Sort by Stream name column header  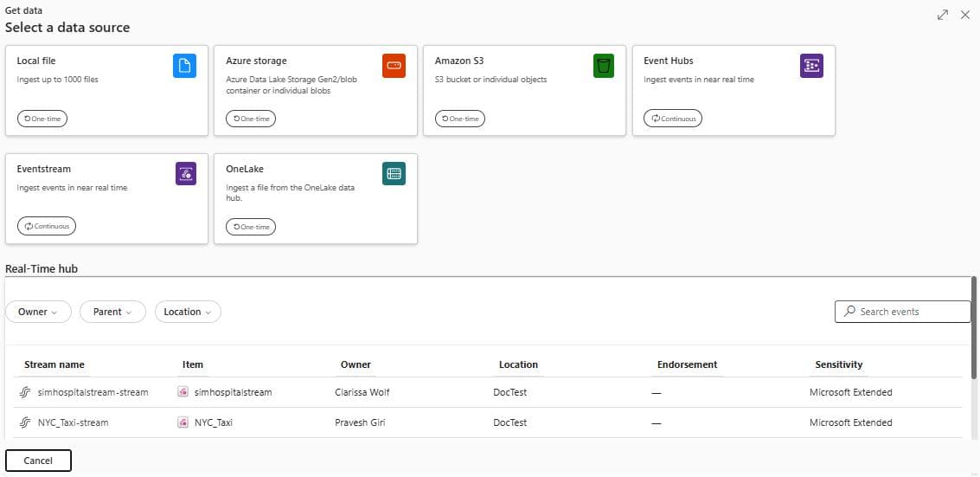pyautogui.click(x=54, y=364)
